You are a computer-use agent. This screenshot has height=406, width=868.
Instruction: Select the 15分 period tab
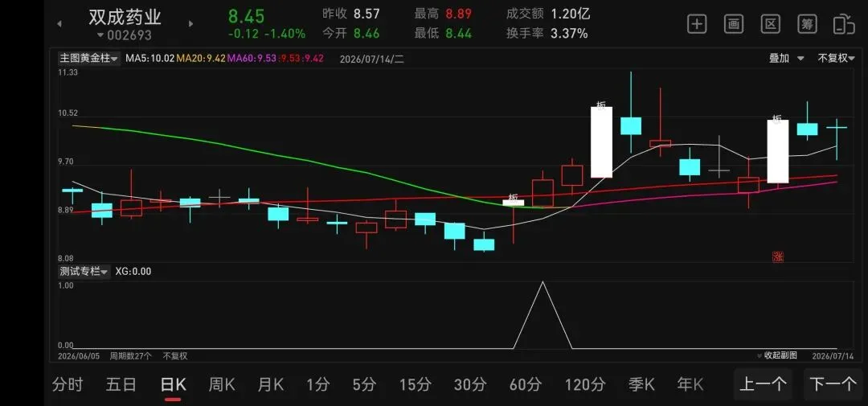(416, 384)
